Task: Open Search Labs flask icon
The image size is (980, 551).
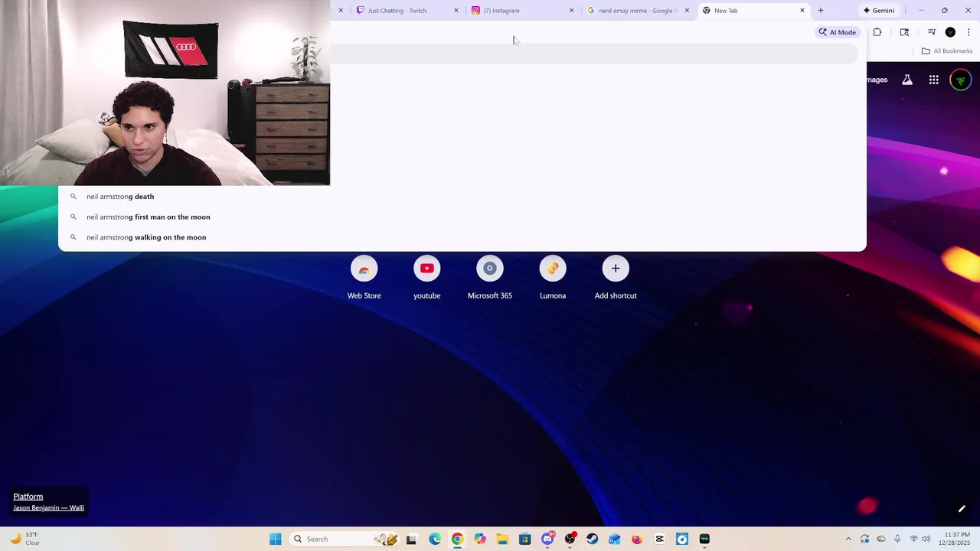Action: tap(907, 80)
